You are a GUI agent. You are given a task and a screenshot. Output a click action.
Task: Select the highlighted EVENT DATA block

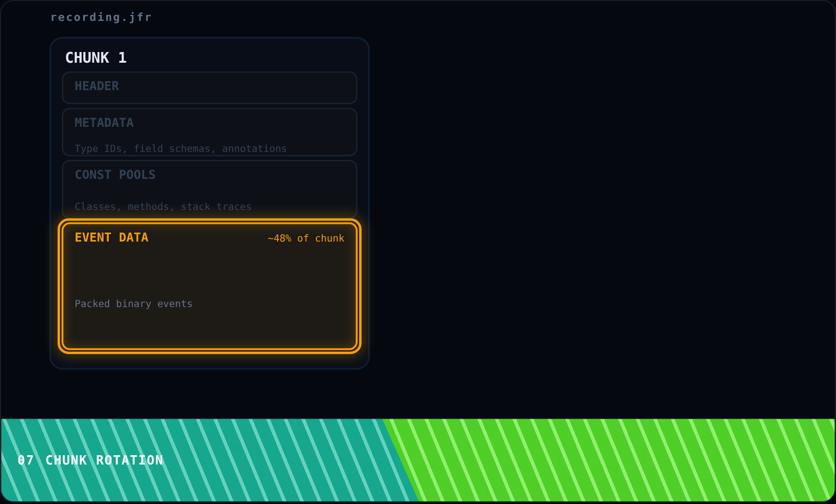point(209,286)
